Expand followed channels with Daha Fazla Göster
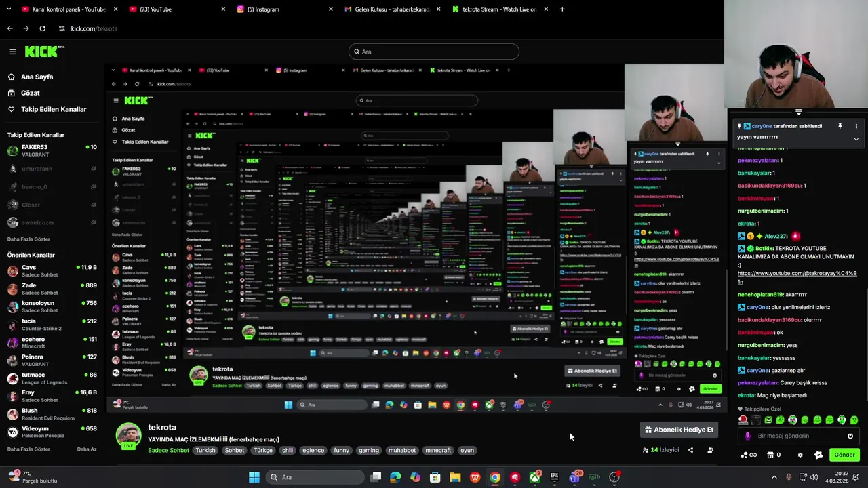Screen dimensions: 868x488 (28, 239)
